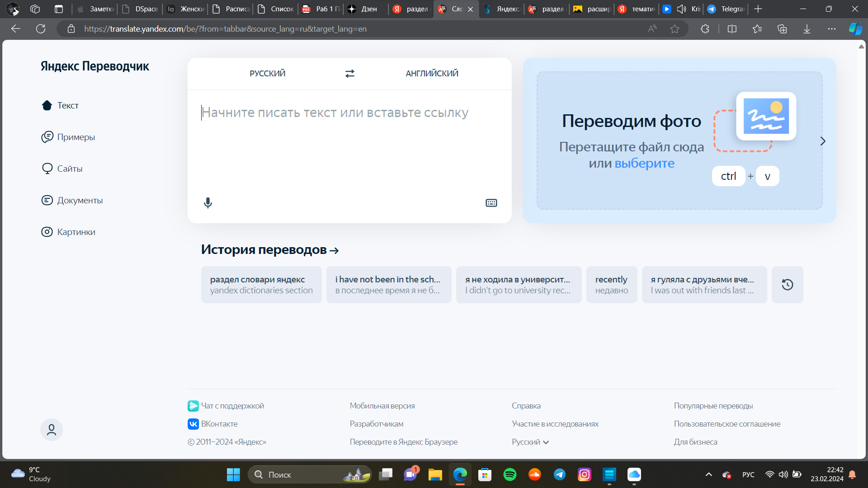This screenshot has width=868, height=488.
Task: Open history item i have not been
Action: click(x=389, y=285)
